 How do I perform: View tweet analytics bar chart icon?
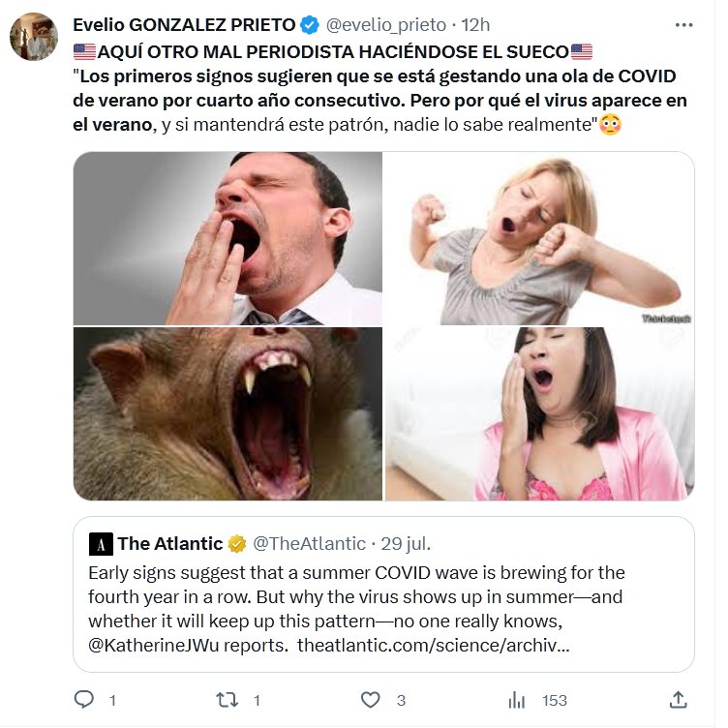pyautogui.click(x=518, y=699)
